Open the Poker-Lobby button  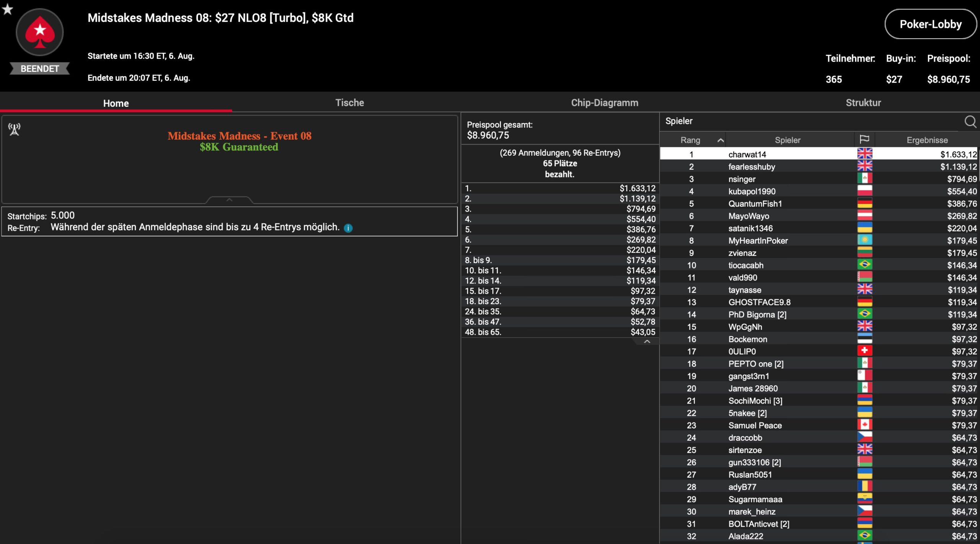click(930, 24)
